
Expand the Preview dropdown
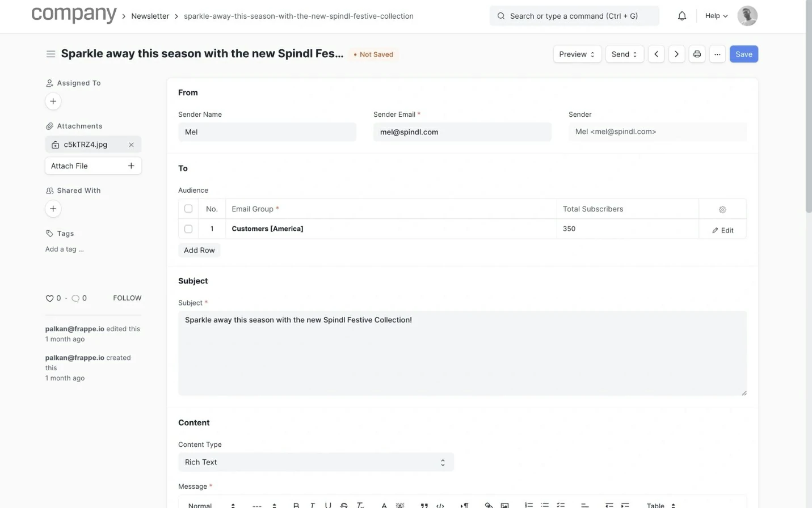click(x=577, y=54)
